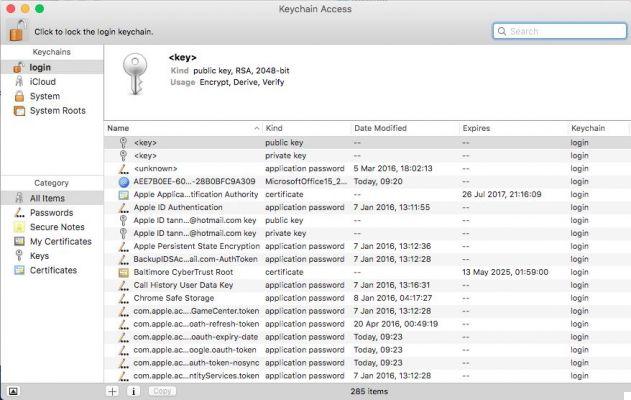The image size is (631, 400).
Task: Click pencil icon of Chrome Safe Storage
Action: [x=124, y=298]
